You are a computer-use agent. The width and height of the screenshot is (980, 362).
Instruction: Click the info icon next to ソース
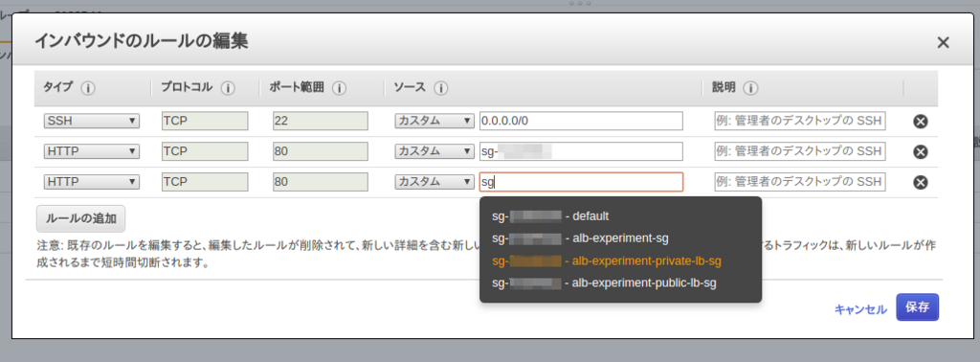[440, 88]
